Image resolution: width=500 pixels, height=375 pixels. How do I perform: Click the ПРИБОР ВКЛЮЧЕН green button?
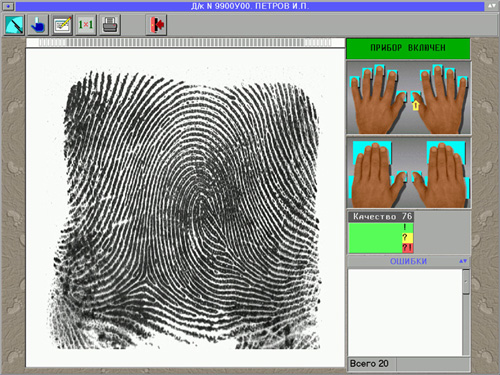pos(408,48)
